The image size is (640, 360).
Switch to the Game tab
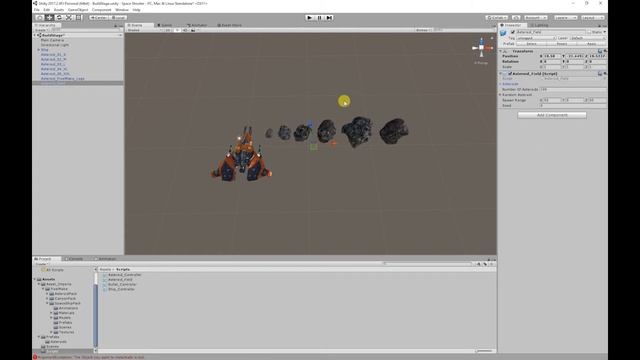coord(165,25)
